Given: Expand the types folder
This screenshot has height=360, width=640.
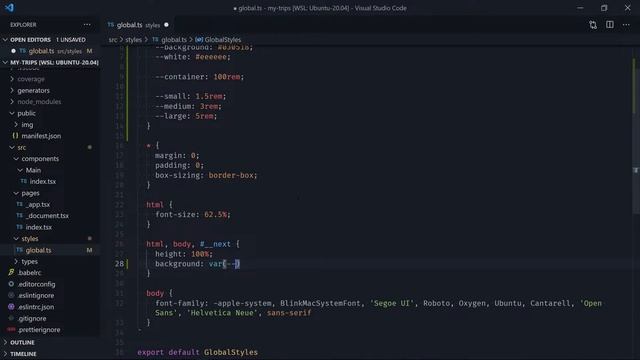Looking at the screenshot, I should click(x=50, y=262).
